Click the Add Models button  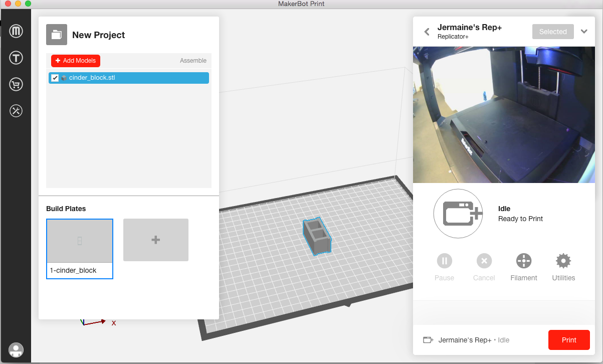click(76, 61)
